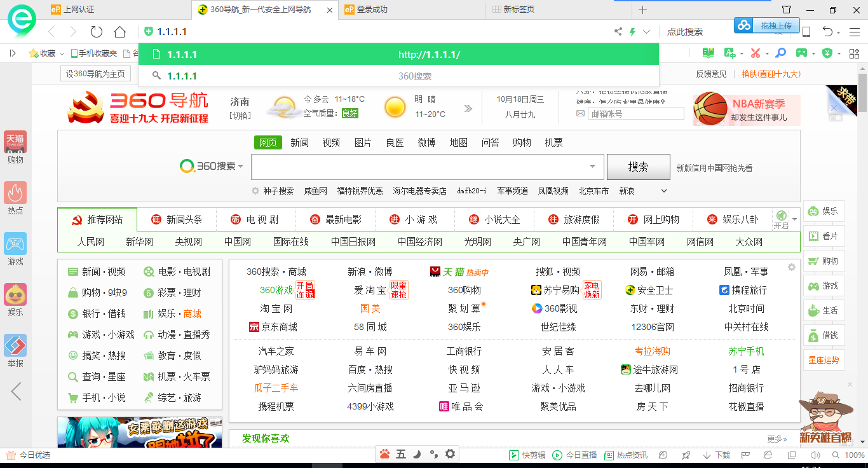The width and height of the screenshot is (868, 468).
Task: Click the browser back arrow
Action: point(51,32)
